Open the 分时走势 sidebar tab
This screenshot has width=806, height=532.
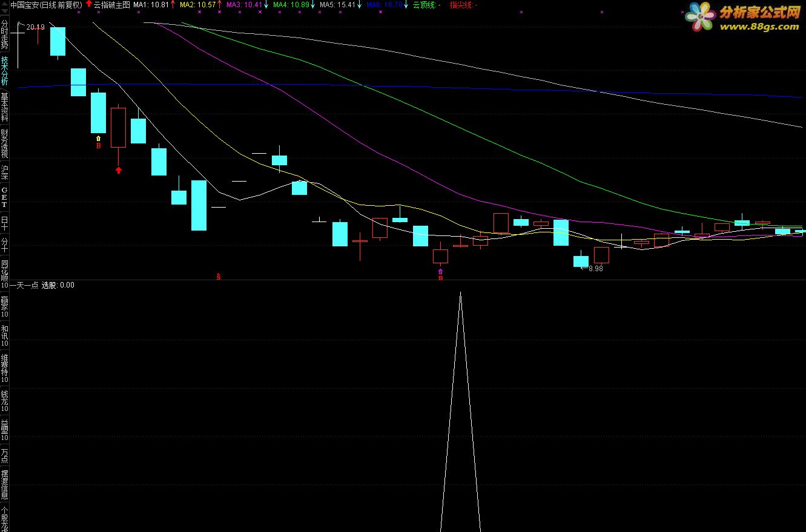point(5,34)
